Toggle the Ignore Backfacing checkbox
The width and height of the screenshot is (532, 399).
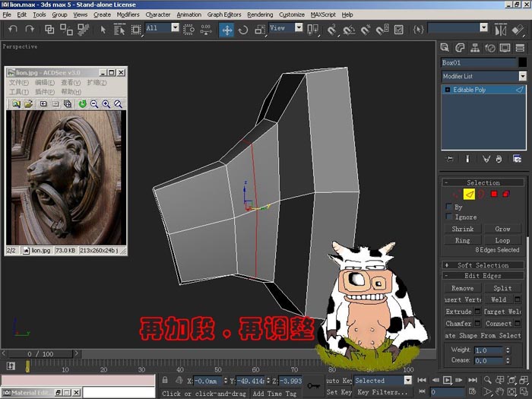tap(449, 217)
